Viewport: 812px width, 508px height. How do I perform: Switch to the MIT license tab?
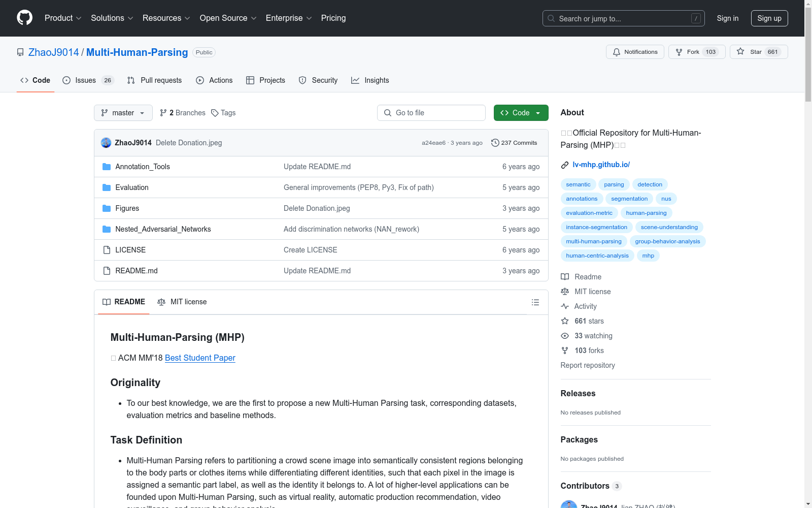pos(182,302)
